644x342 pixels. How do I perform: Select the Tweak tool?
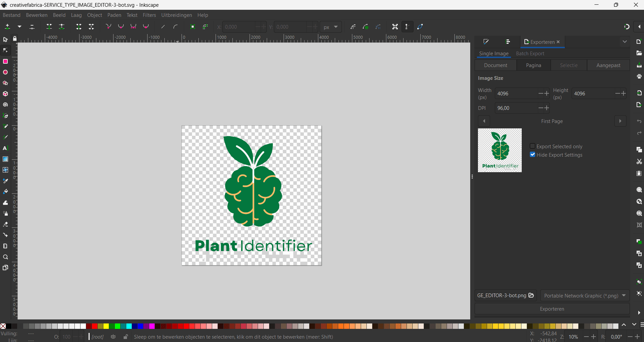tap(5, 203)
